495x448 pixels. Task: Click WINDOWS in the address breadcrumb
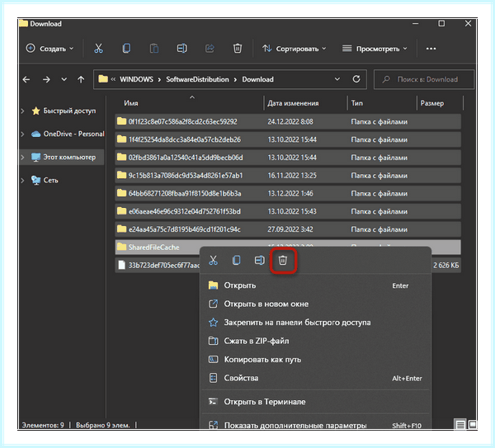136,79
